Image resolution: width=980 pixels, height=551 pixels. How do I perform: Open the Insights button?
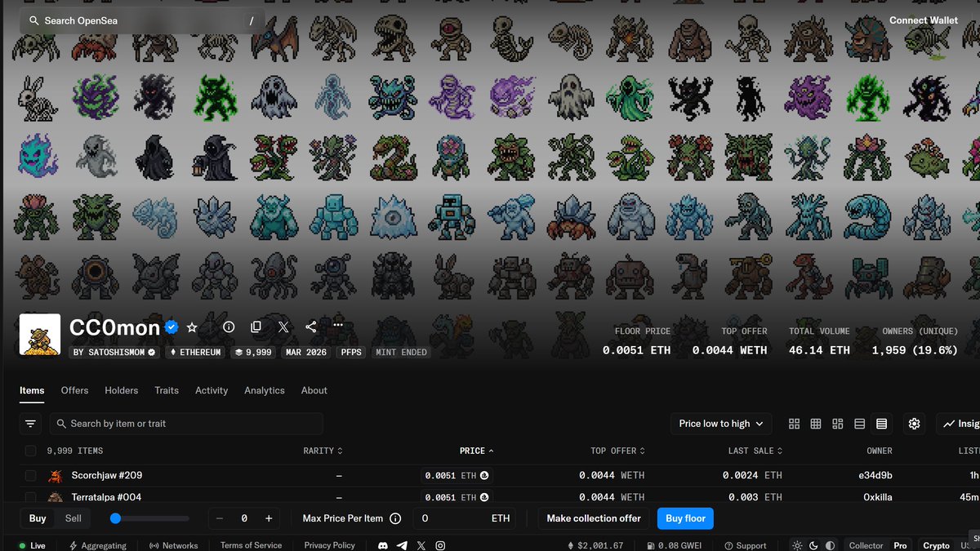(959, 424)
